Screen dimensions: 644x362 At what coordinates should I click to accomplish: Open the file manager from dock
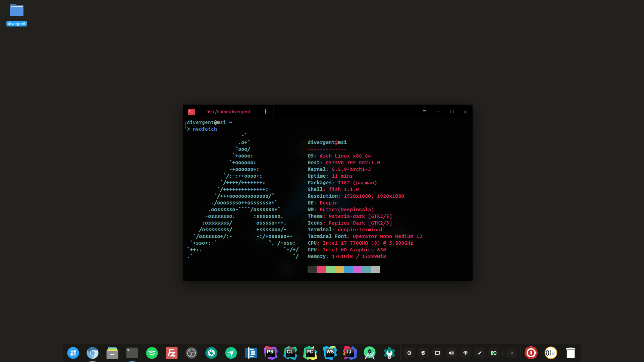(x=112, y=353)
